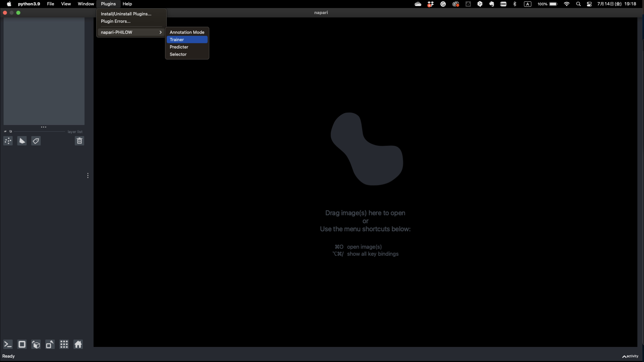Click the Grammarly menu bar icon

[443, 4]
